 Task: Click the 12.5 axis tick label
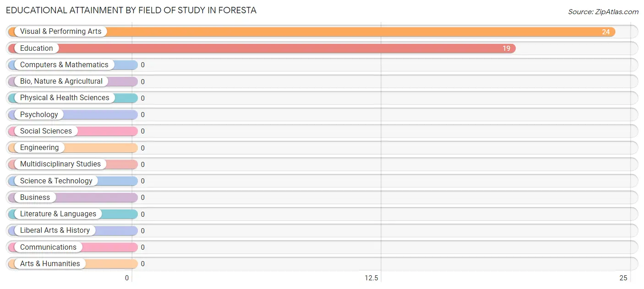pos(371,278)
